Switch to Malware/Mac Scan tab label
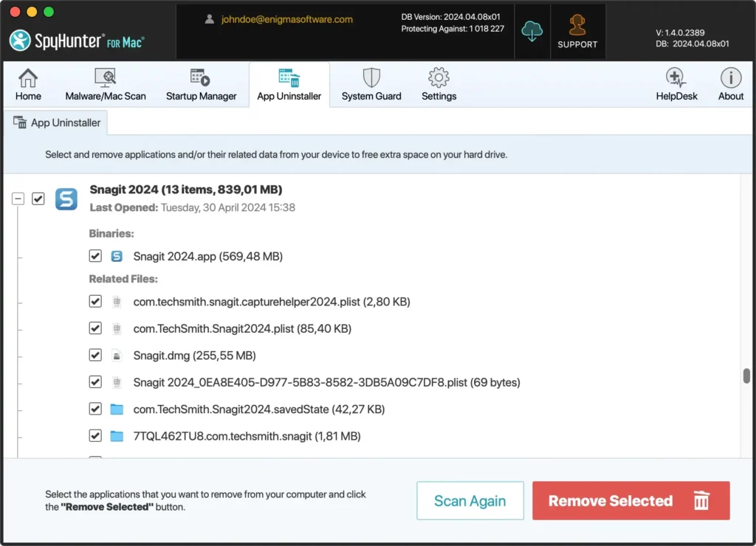This screenshot has height=546, width=756. tap(105, 96)
